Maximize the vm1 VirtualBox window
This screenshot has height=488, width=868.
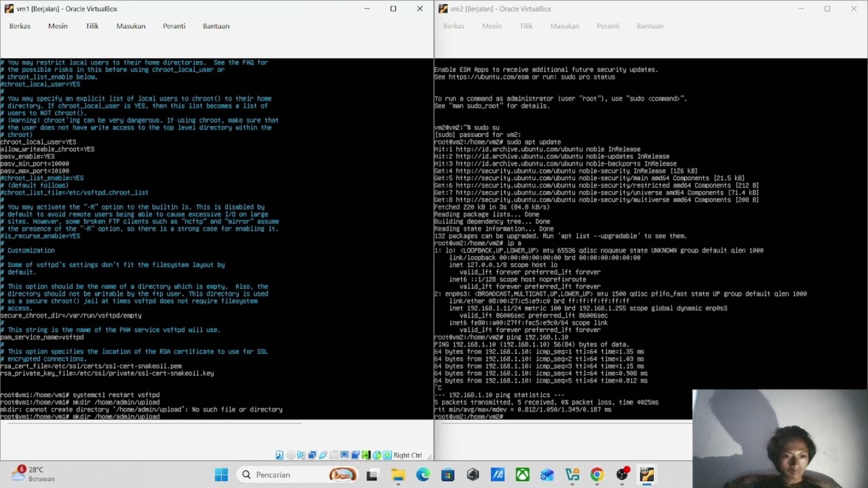tap(393, 9)
